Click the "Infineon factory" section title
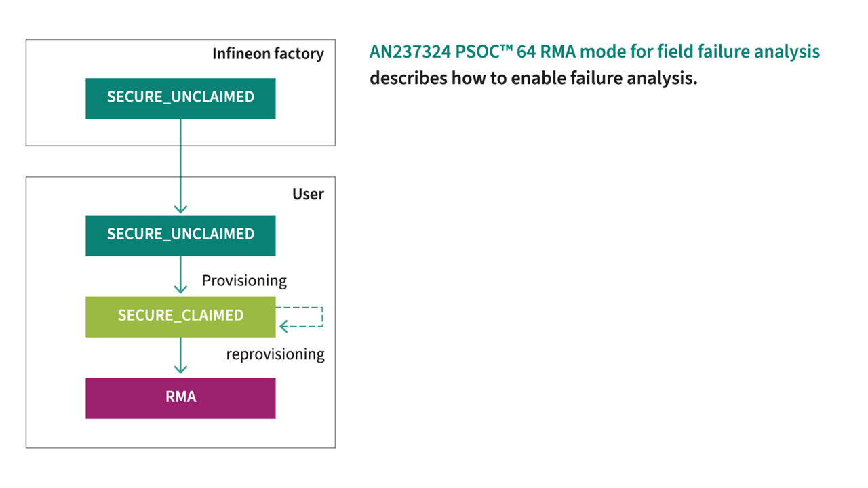 268,54
